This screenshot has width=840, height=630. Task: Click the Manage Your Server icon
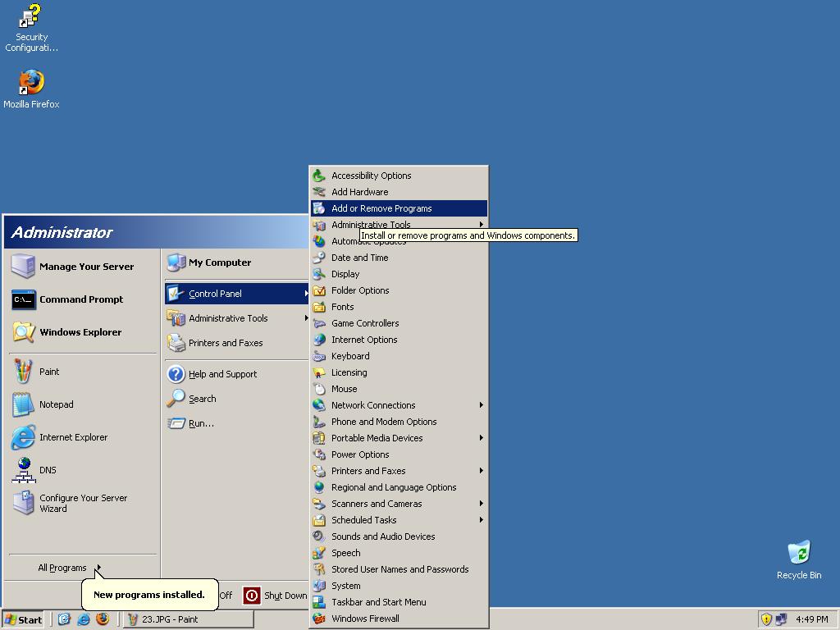[23, 267]
